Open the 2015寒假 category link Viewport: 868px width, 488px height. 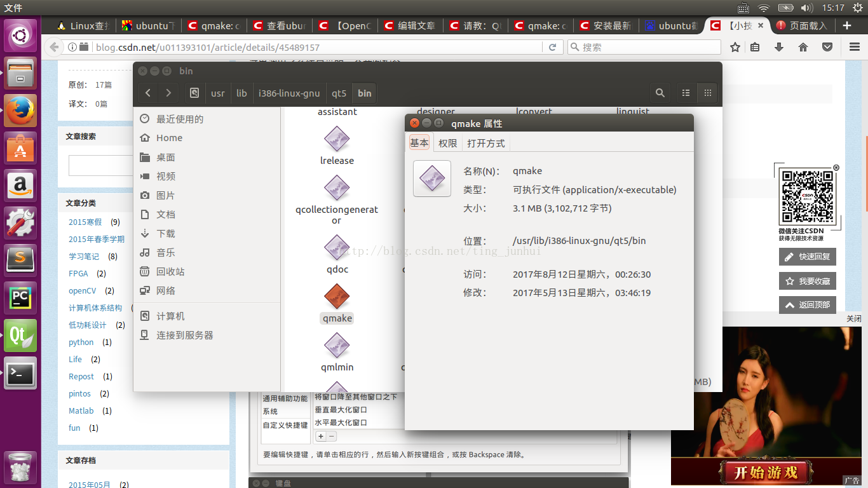coord(85,222)
